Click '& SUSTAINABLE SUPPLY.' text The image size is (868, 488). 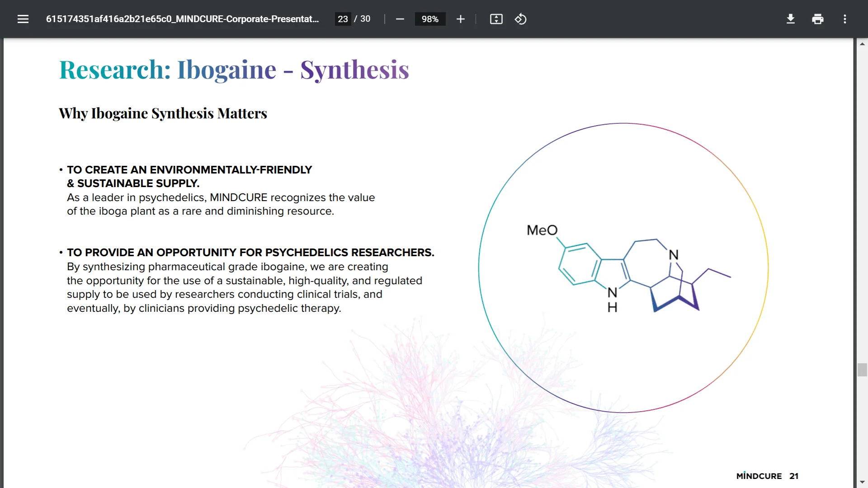click(x=133, y=183)
